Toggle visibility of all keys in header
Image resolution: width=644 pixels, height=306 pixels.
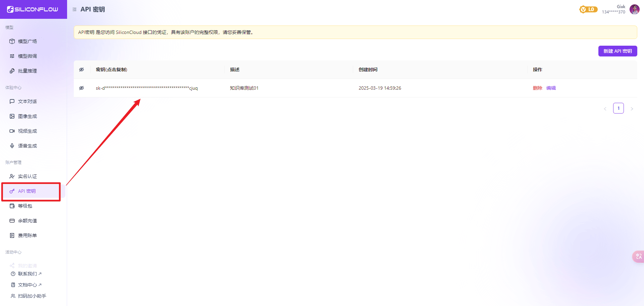pos(82,70)
